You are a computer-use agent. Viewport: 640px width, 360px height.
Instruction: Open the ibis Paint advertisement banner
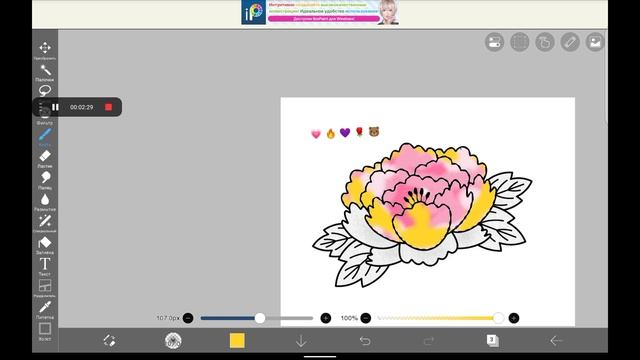320,12
